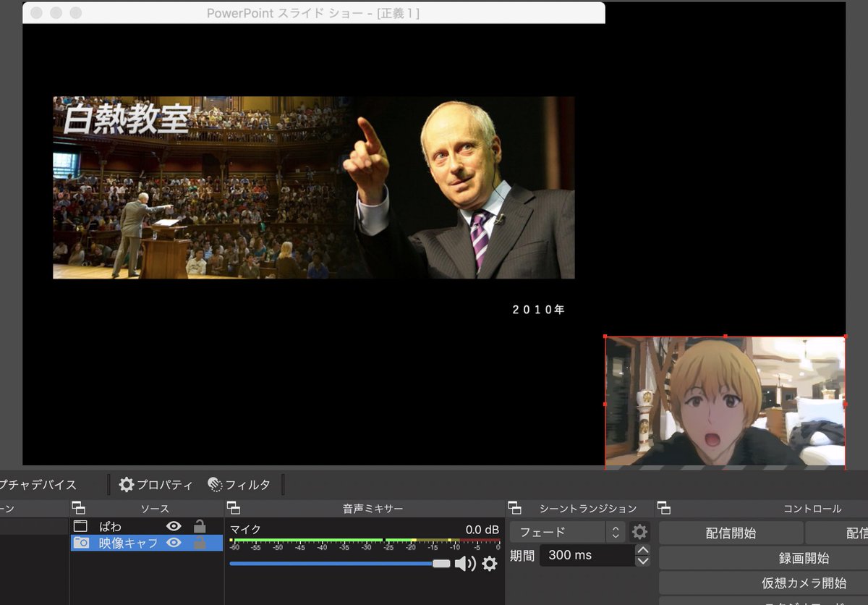Hide the 映像キャプ source via its eye icon
The image size is (868, 605).
tap(174, 543)
